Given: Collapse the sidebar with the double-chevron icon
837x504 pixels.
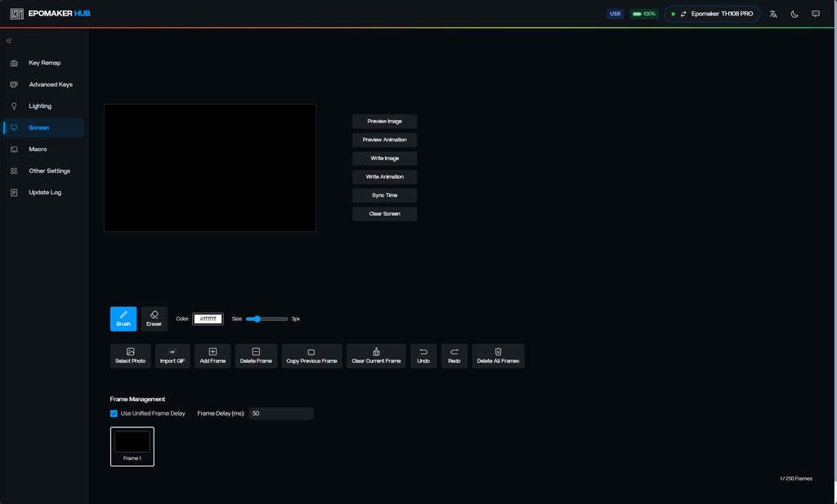Looking at the screenshot, I should click(x=8, y=41).
